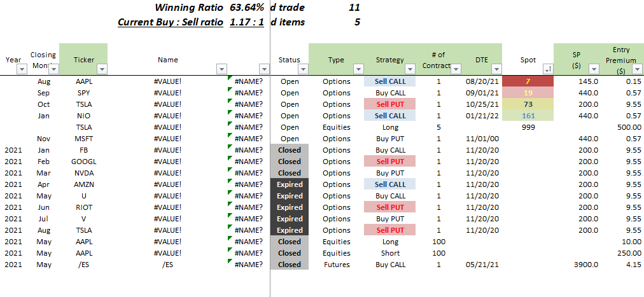
Task: Open the Closing Month filter dropdown
Action: (x=52, y=69)
